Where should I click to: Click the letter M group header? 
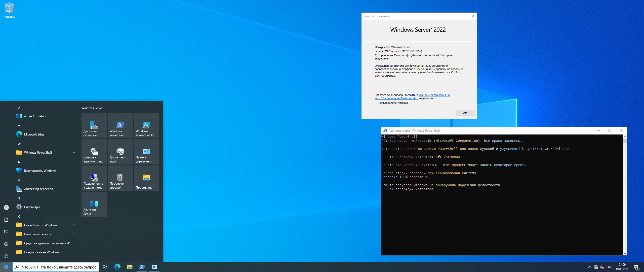19,126
